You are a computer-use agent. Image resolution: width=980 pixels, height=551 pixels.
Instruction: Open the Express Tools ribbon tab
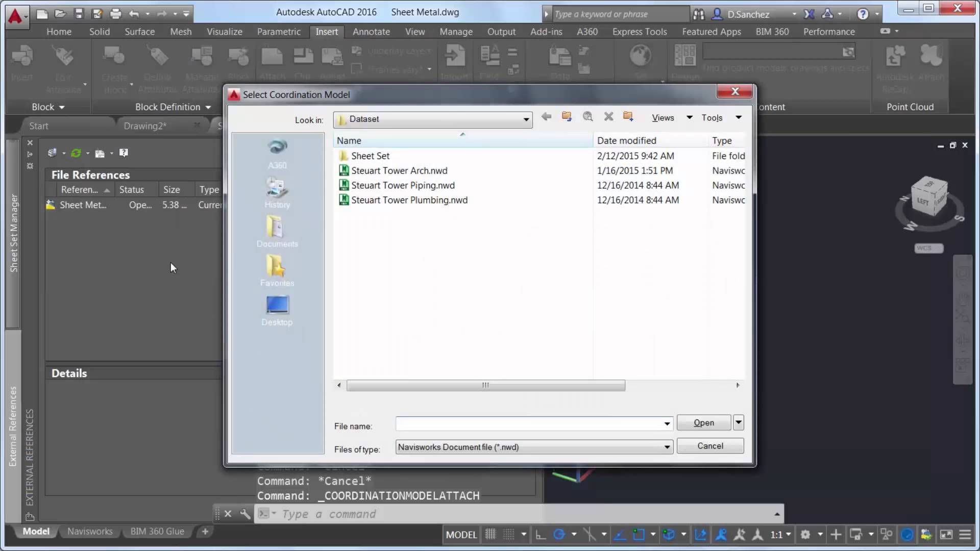[639, 32]
